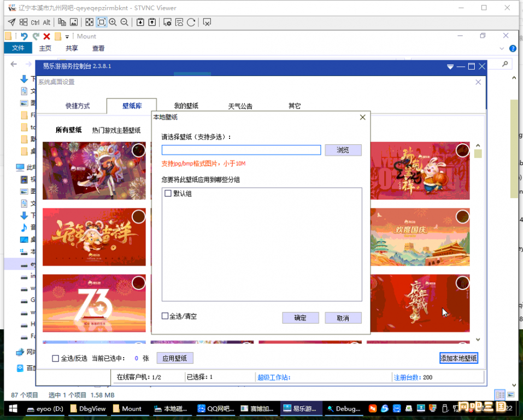This screenshot has height=420, width=523.
Task: Select the 欢度国庆 wallpaper thumbnail
Action: (x=420, y=237)
